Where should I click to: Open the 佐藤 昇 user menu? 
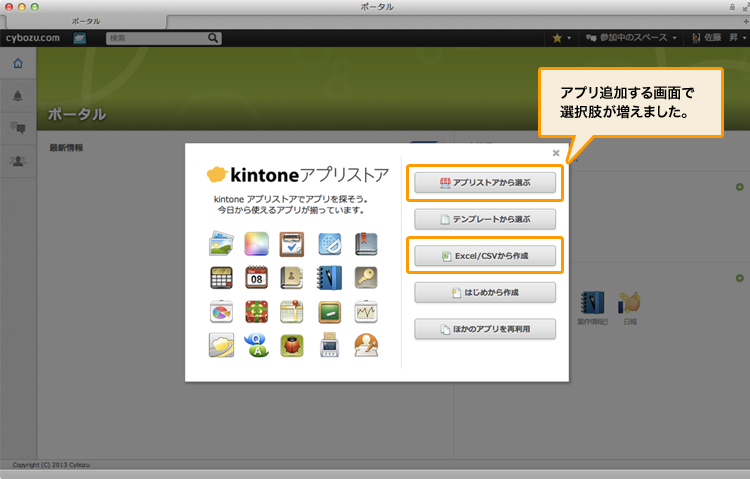(715, 38)
